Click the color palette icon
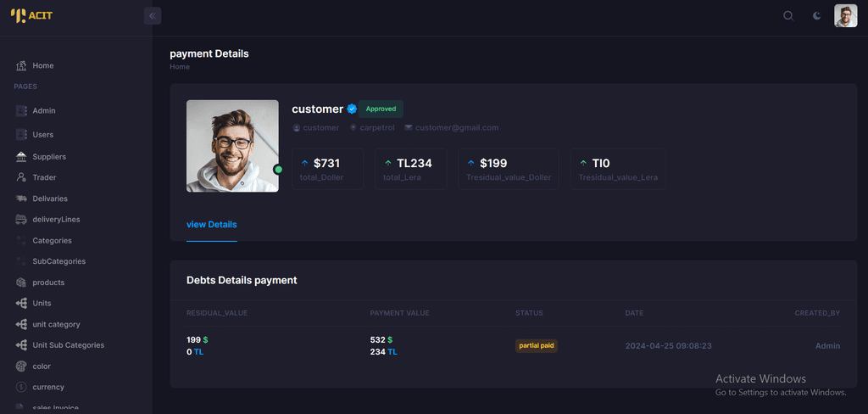The image size is (868, 414). (21, 366)
